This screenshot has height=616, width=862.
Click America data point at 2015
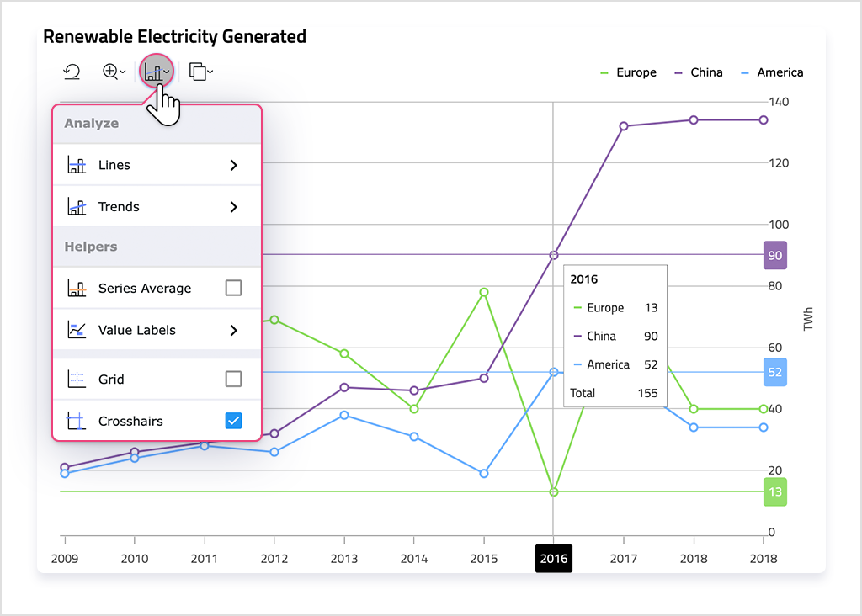(484, 473)
